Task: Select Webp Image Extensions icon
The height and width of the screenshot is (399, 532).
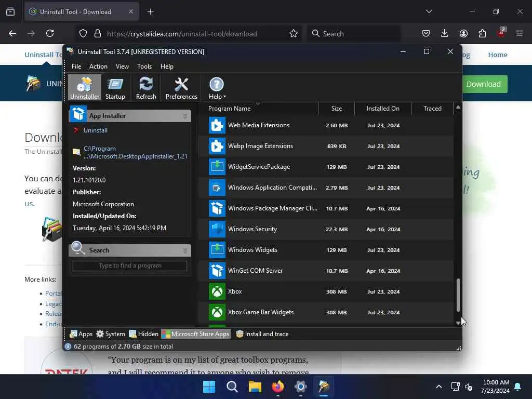Action: [217, 146]
